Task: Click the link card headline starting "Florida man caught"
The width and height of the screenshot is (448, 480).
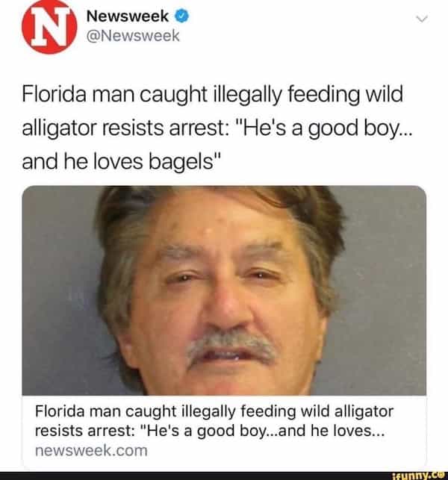Action: click(214, 421)
